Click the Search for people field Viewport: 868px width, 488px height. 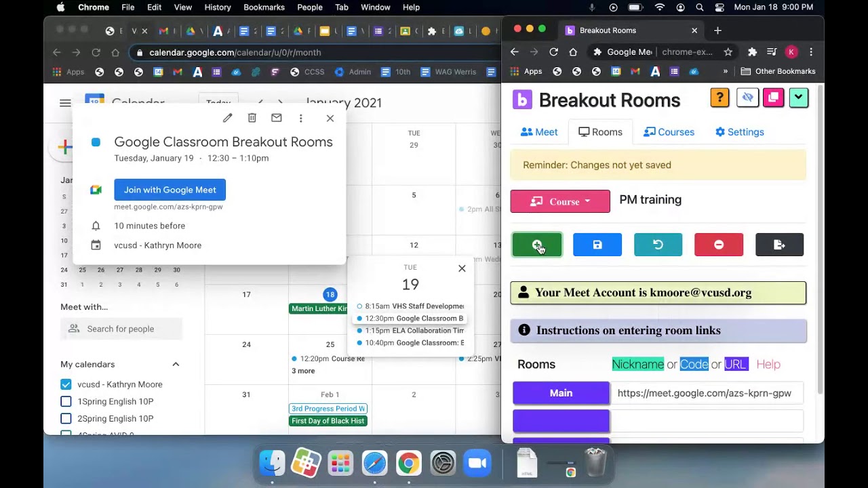pyautogui.click(x=121, y=329)
